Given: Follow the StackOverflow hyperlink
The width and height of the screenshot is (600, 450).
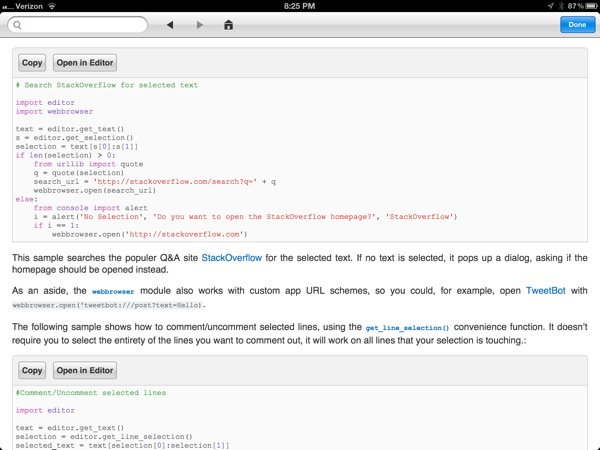Looking at the screenshot, I should [232, 258].
